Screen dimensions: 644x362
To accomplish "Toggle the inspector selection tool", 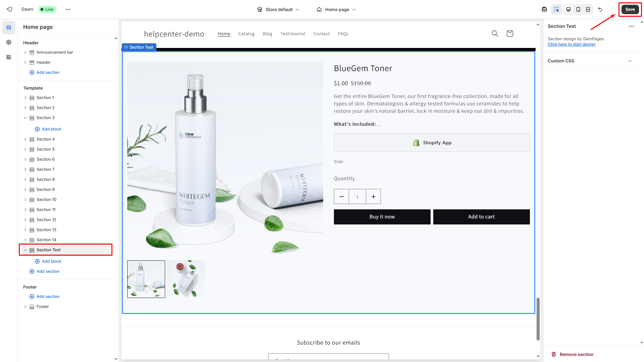I will pos(556,9).
